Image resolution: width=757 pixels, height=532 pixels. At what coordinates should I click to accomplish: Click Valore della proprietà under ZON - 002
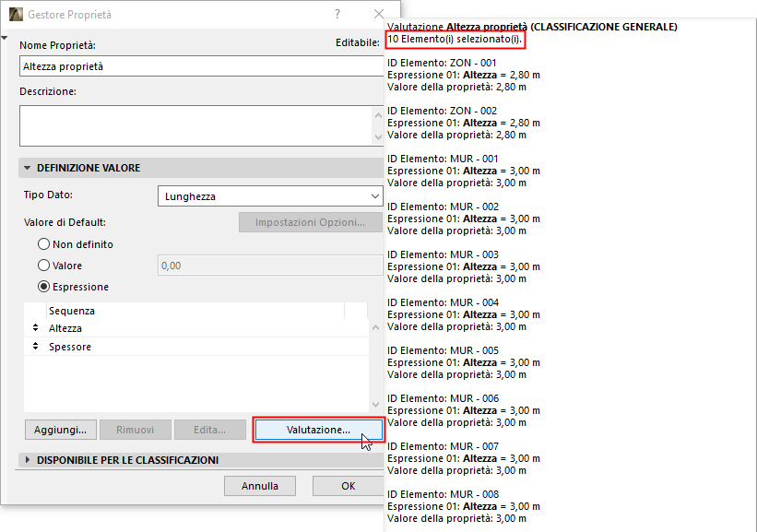click(x=456, y=135)
